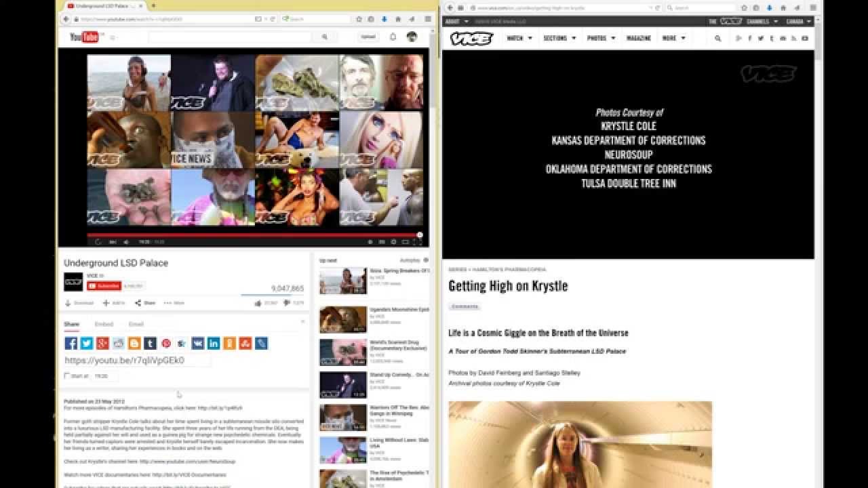Seek on the YouTube red progress bar
868x488 pixels.
255,235
